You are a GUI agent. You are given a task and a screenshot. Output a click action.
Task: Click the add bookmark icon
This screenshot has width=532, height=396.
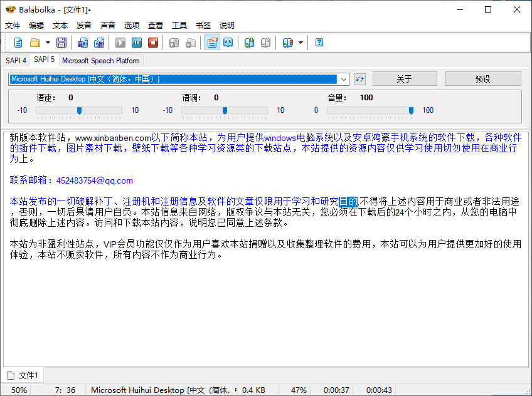(250, 43)
